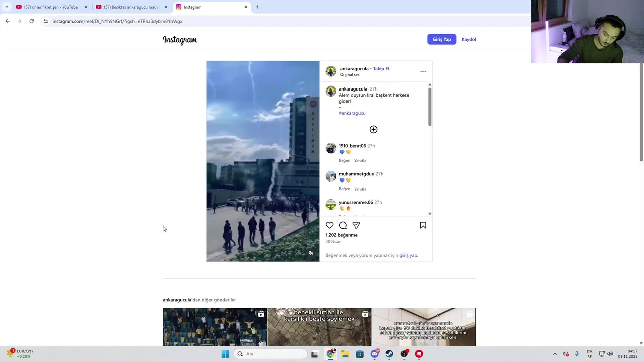This screenshot has height=362, width=644.
Task: Open OBS Studio from the taskbar
Action: click(x=404, y=354)
